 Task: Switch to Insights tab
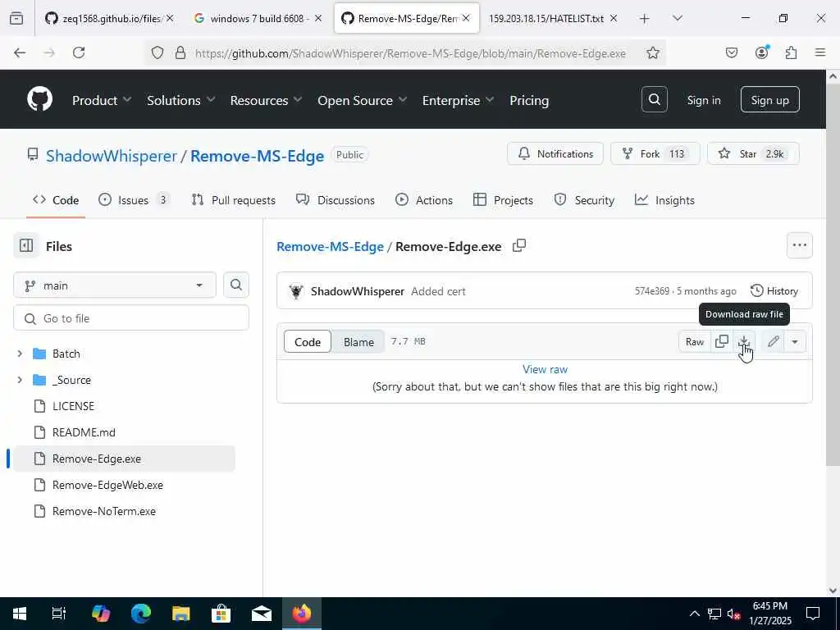pyautogui.click(x=664, y=200)
